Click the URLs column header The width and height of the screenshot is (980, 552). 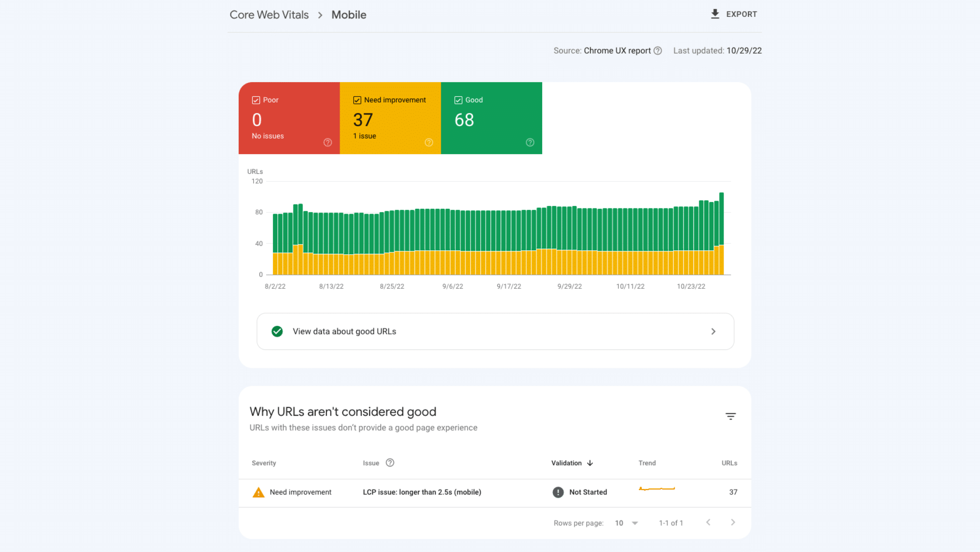729,463
